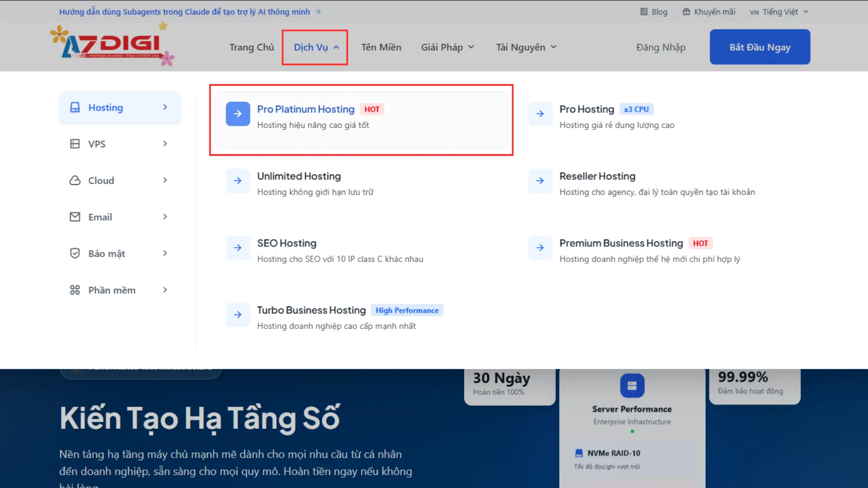
Task: Click the Turbo Business Hosting arrow icon
Action: (238, 314)
